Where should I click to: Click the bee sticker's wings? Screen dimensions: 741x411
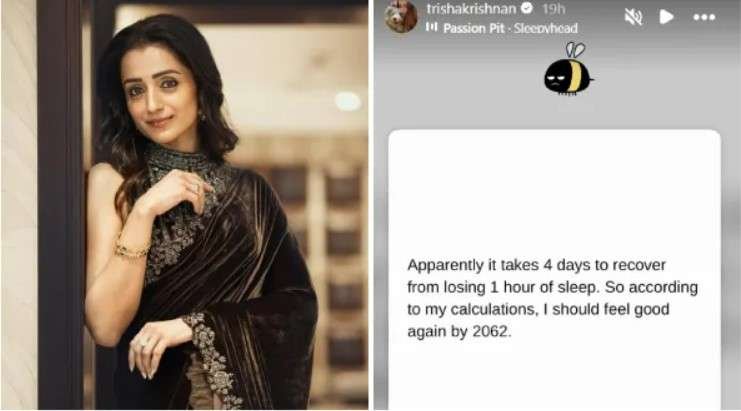click(x=575, y=50)
